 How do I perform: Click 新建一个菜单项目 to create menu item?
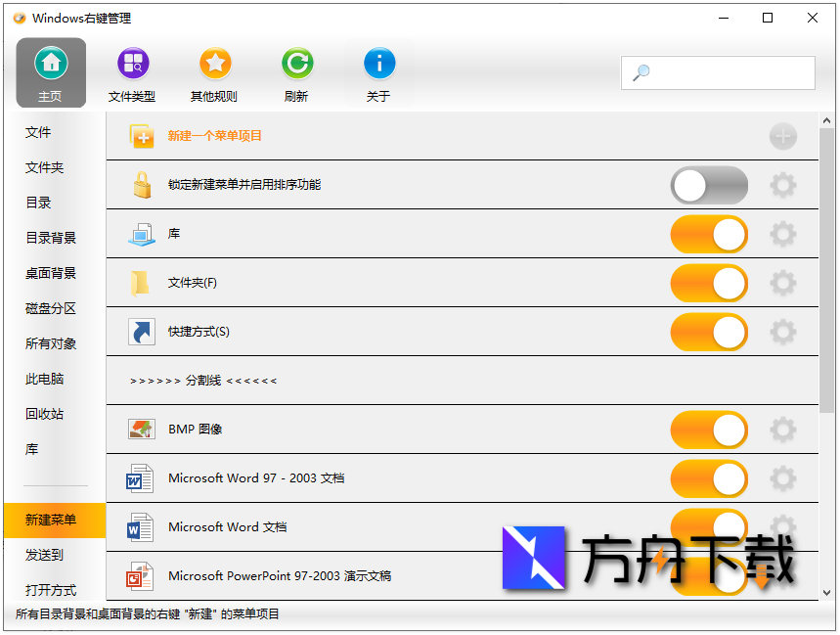(x=215, y=137)
